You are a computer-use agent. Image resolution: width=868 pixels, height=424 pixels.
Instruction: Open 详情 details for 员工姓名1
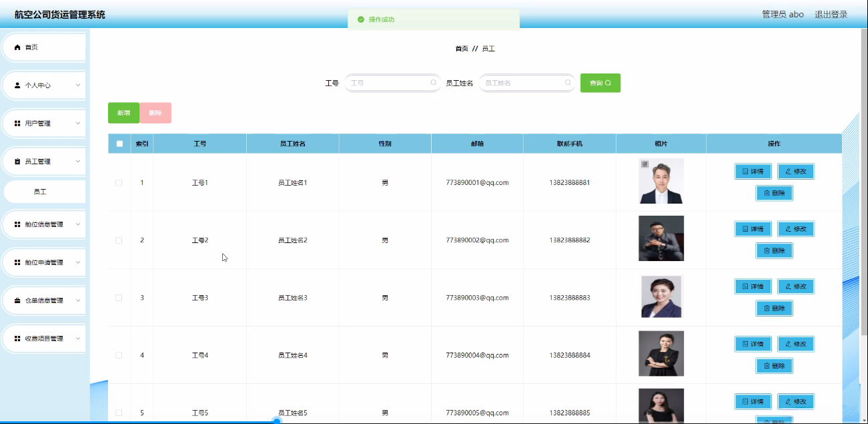pos(753,172)
